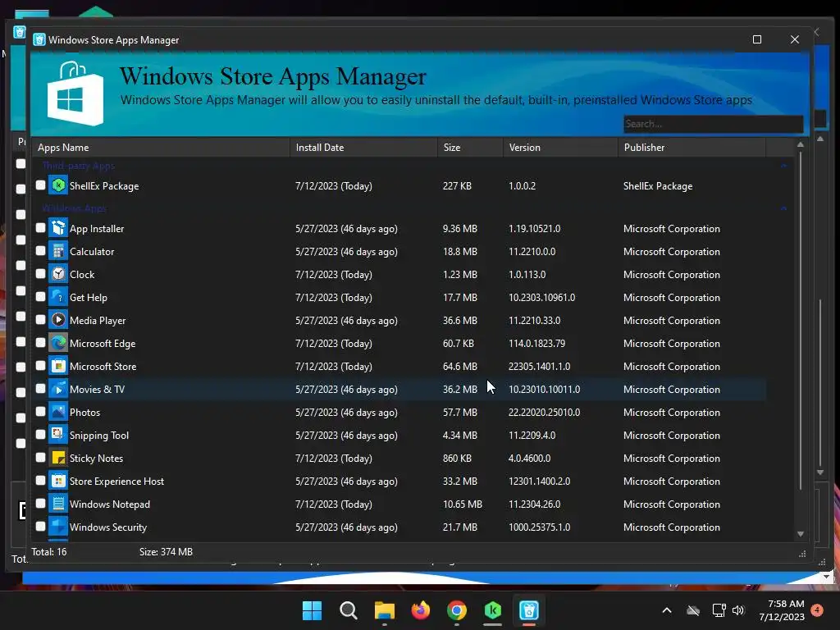Click the Search input field
The height and width of the screenshot is (630, 840).
pyautogui.click(x=713, y=124)
